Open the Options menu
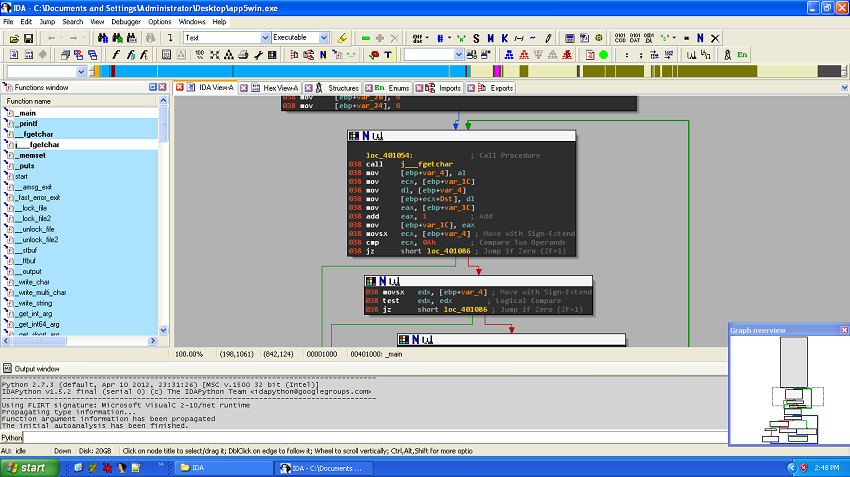This screenshot has height=477, width=850. click(x=159, y=22)
